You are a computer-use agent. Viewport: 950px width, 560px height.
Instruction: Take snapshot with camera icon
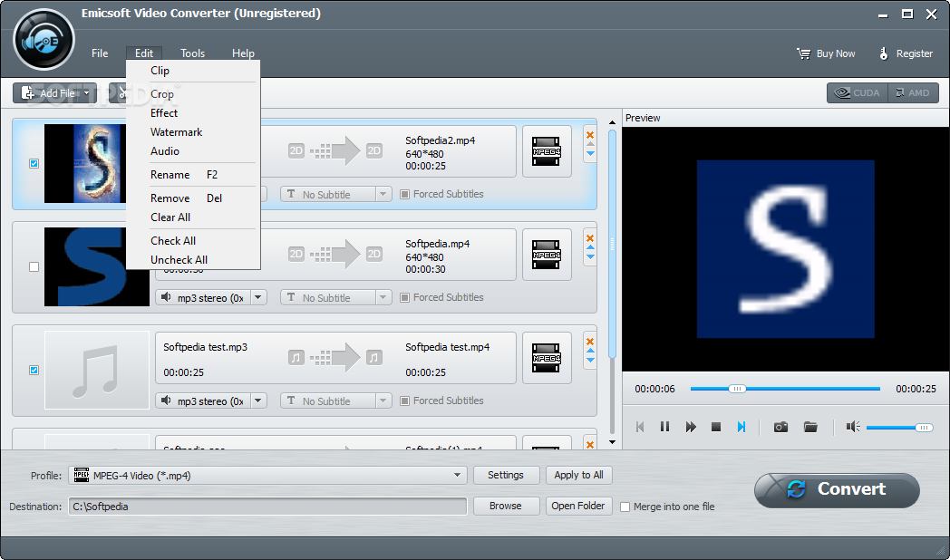pyautogui.click(x=781, y=427)
